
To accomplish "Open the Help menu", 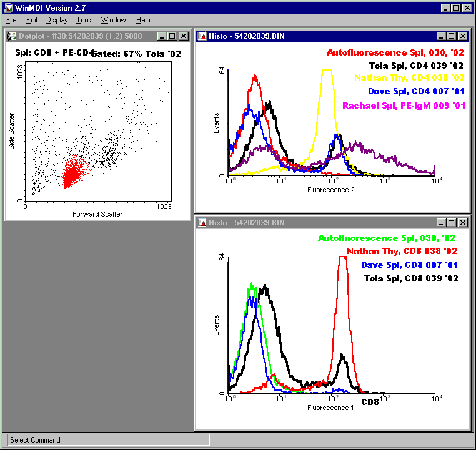I will pyautogui.click(x=143, y=20).
